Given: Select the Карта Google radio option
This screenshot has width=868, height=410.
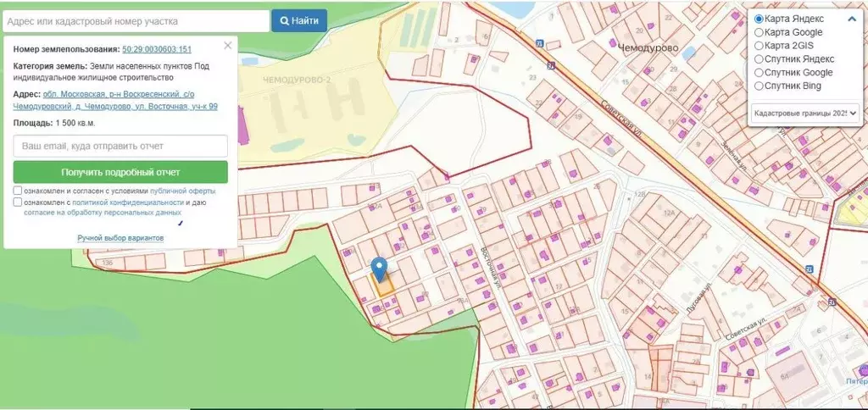Looking at the screenshot, I should point(759,32).
